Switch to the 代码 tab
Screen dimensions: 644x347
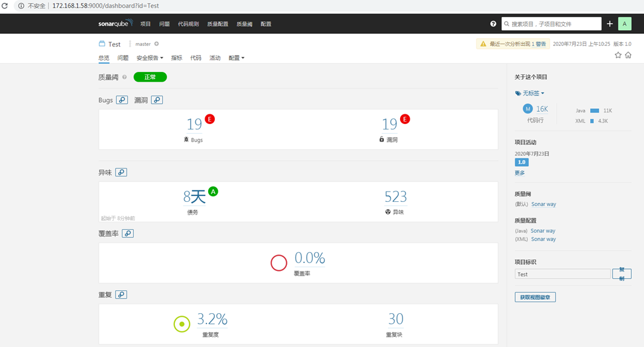pos(196,58)
